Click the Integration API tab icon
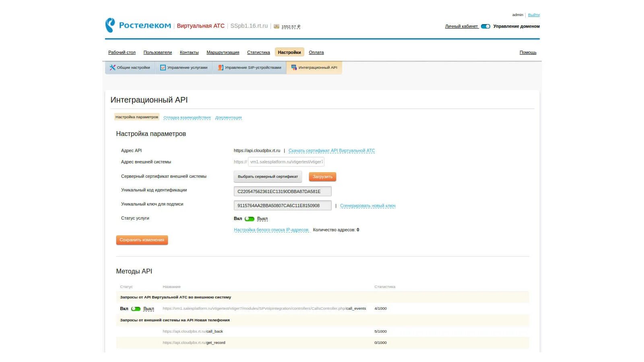This screenshot has height=362, width=644. pyautogui.click(x=294, y=68)
